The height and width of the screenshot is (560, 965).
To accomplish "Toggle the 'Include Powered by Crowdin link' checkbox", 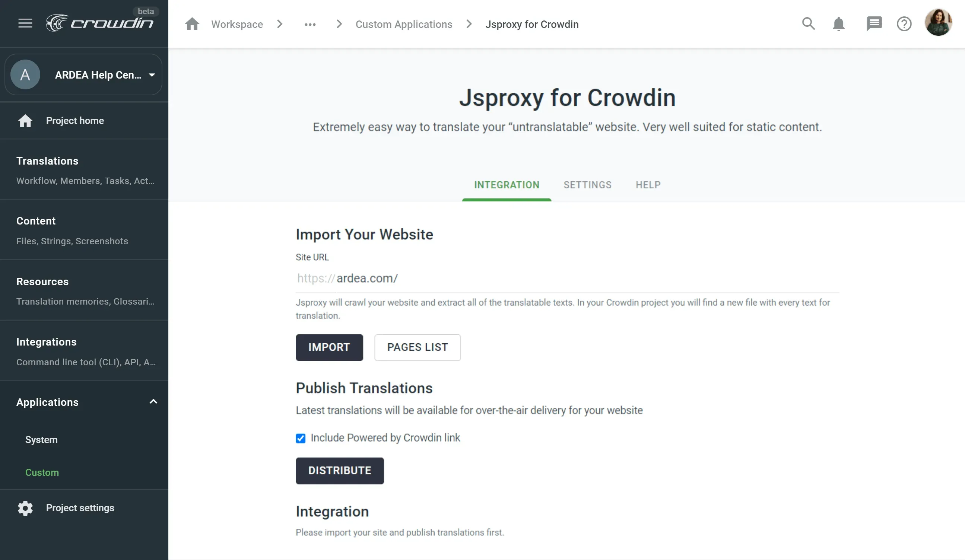I will (x=301, y=438).
